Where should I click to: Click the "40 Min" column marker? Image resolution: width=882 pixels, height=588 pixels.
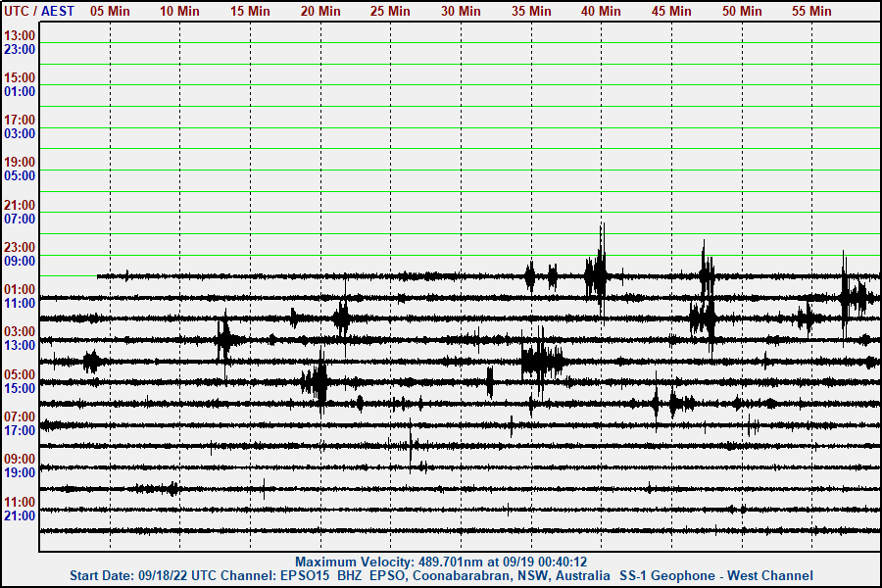point(601,11)
